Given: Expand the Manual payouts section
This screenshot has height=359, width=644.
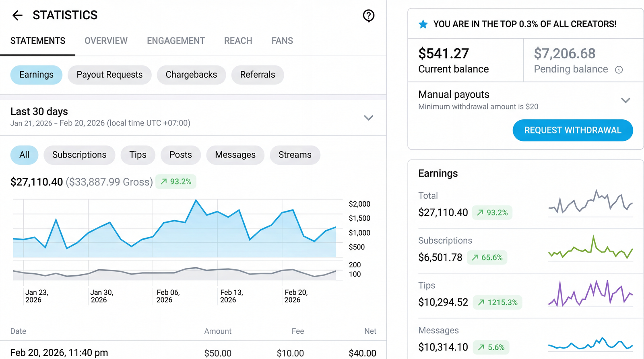Looking at the screenshot, I should 625,100.
